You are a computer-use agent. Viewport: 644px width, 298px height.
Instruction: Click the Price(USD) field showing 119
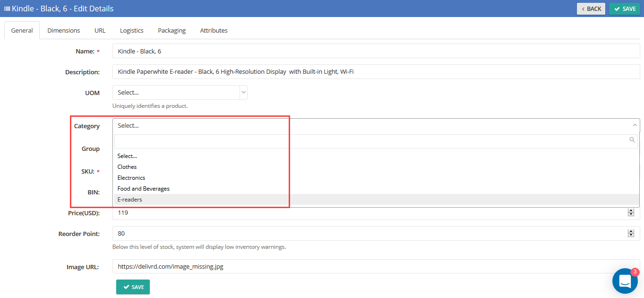(x=376, y=213)
